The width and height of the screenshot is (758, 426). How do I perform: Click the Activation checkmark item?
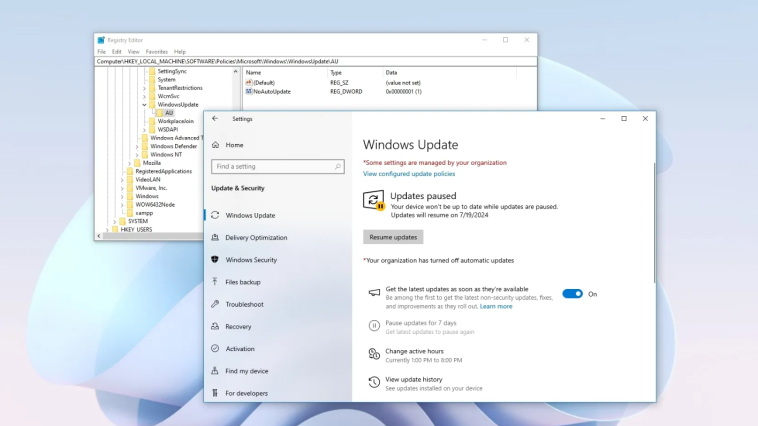[240, 349]
